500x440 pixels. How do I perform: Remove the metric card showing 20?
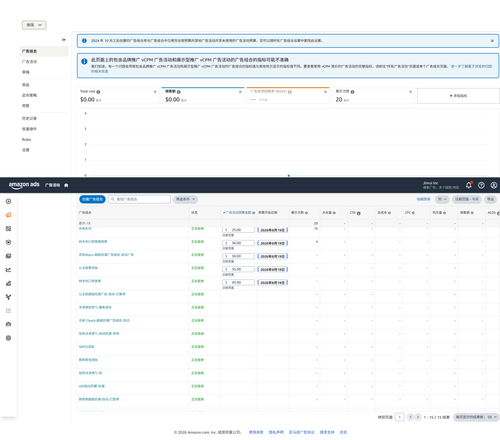pos(410,92)
